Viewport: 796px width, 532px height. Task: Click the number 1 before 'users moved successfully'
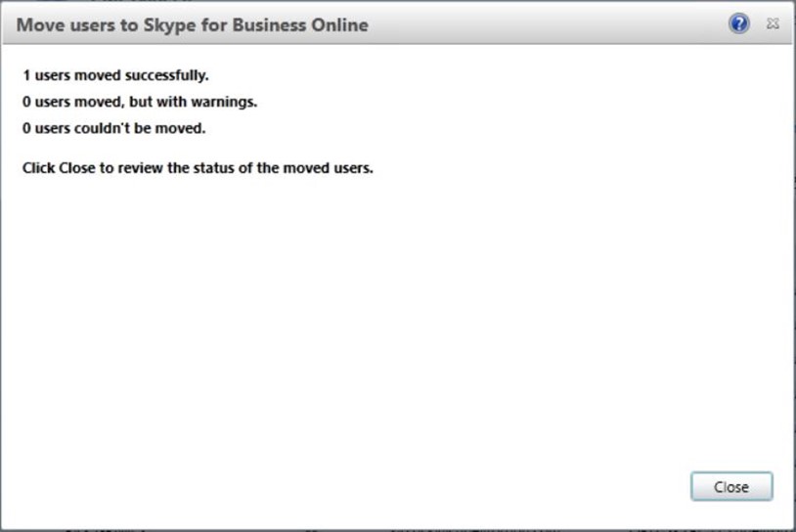coord(26,75)
